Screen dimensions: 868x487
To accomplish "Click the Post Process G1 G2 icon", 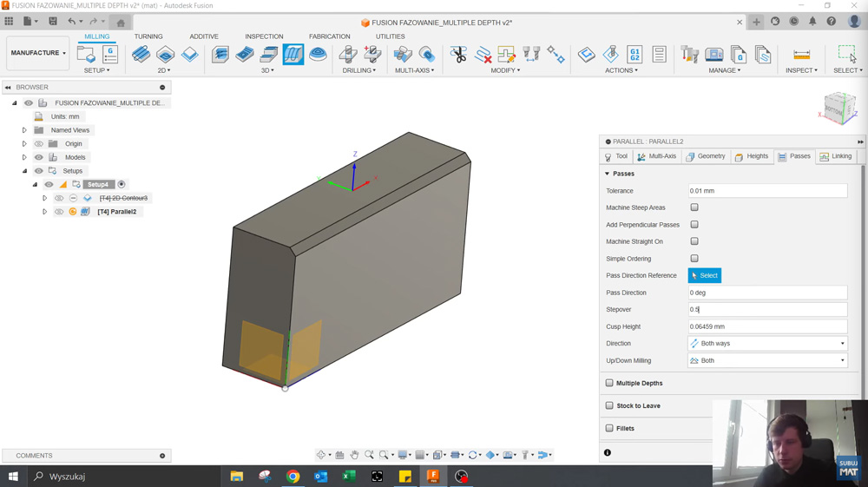I will (x=635, y=54).
